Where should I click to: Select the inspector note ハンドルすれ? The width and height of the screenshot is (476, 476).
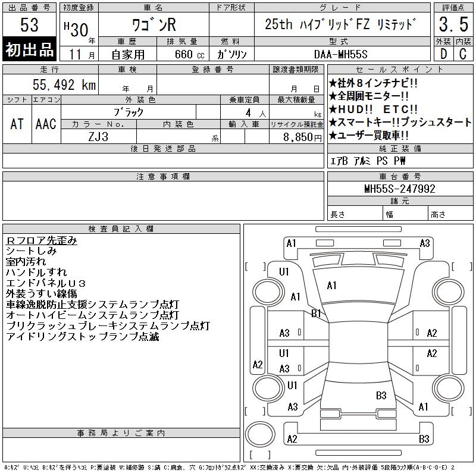(36, 273)
